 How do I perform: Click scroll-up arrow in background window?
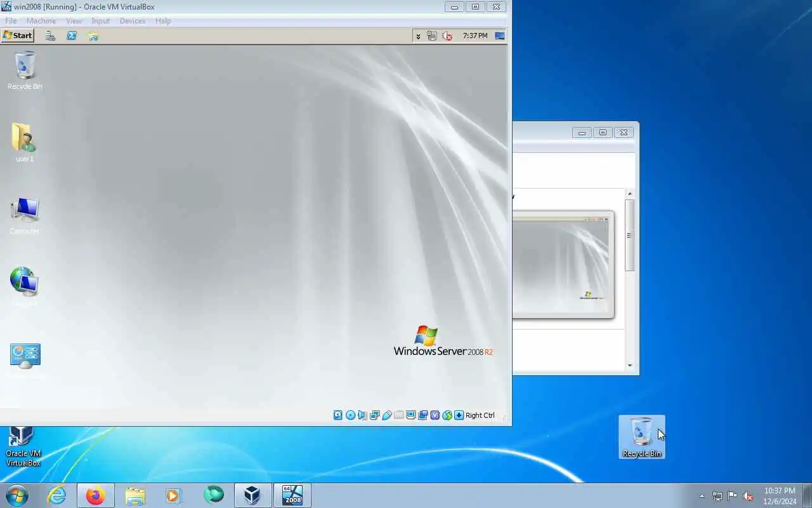coord(629,193)
